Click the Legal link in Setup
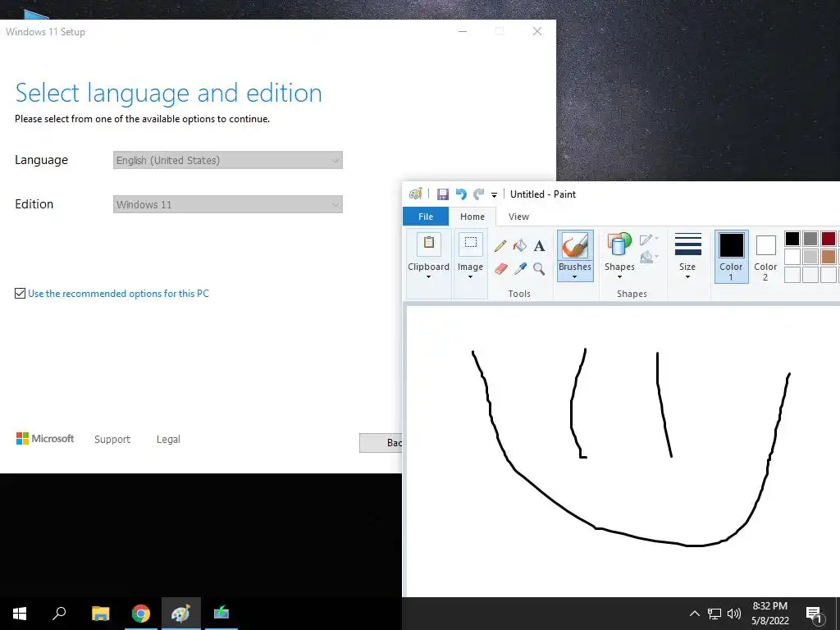Viewport: 840px width, 630px height. 168,440
